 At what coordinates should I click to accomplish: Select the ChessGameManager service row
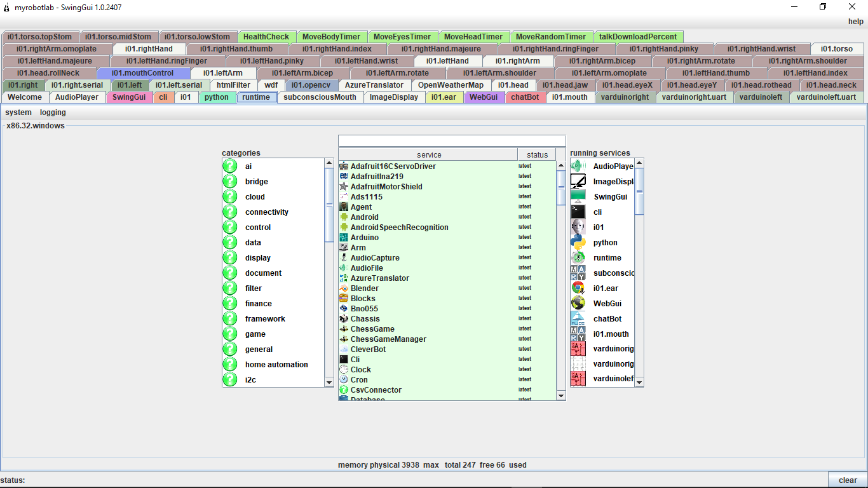click(x=447, y=339)
